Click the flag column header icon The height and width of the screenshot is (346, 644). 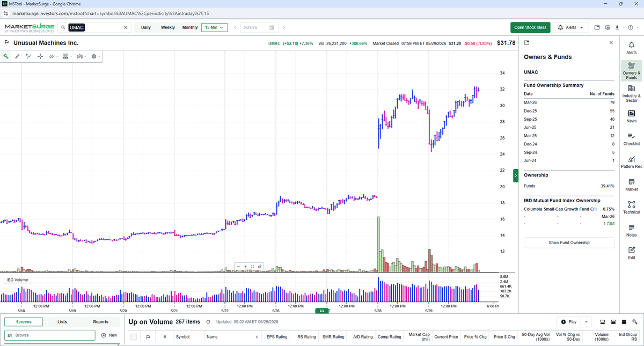[x=148, y=337]
